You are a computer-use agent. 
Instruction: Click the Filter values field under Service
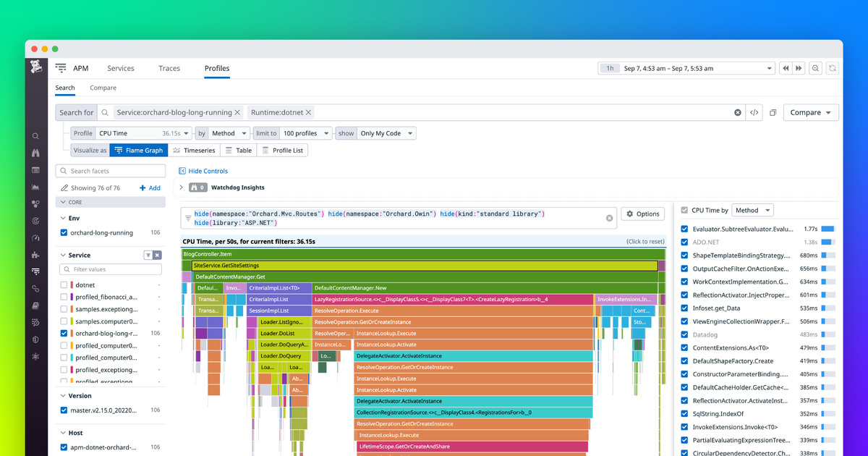tap(111, 269)
